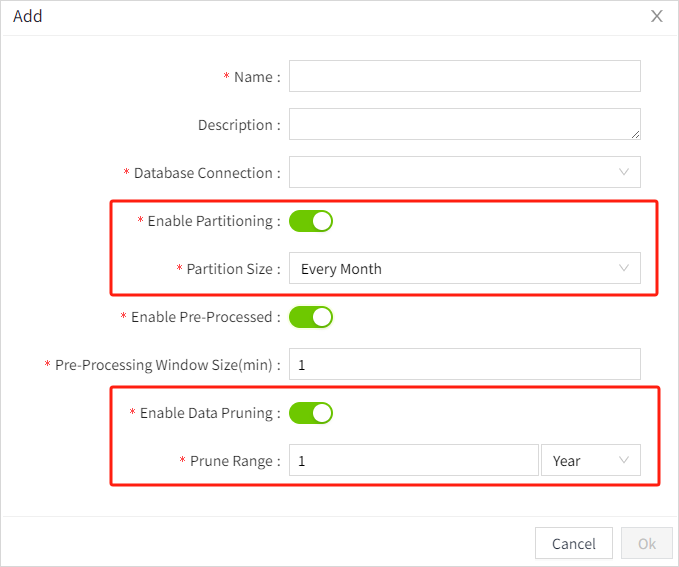679x567 pixels.
Task: Click the 'Enable Partitioning' label text
Action: pos(209,221)
